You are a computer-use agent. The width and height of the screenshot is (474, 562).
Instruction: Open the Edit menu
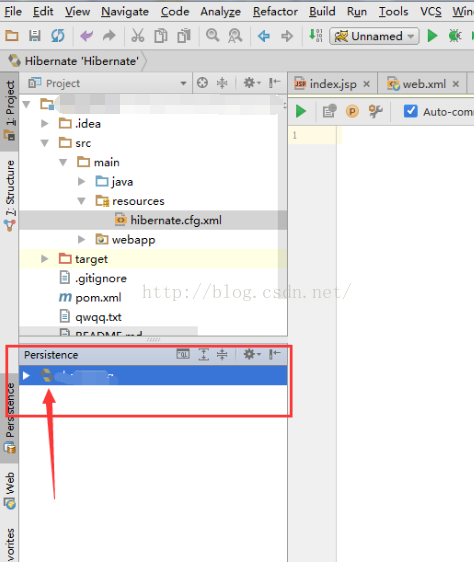(43, 11)
